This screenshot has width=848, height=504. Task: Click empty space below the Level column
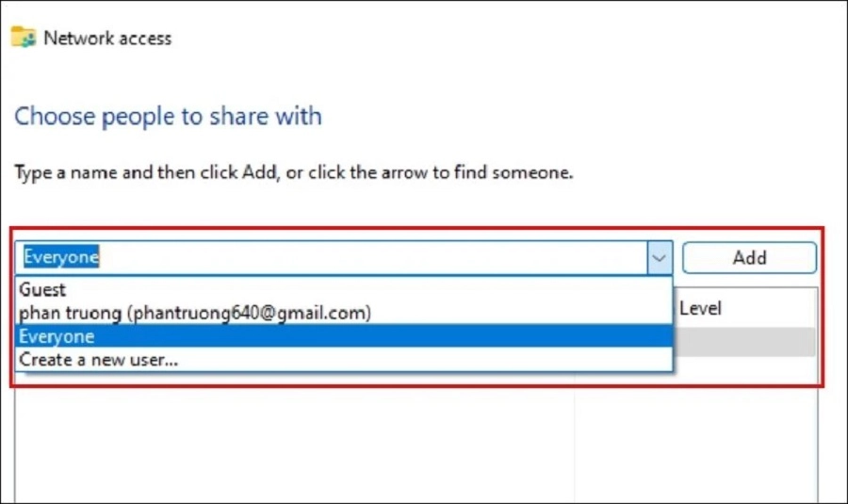[696, 444]
